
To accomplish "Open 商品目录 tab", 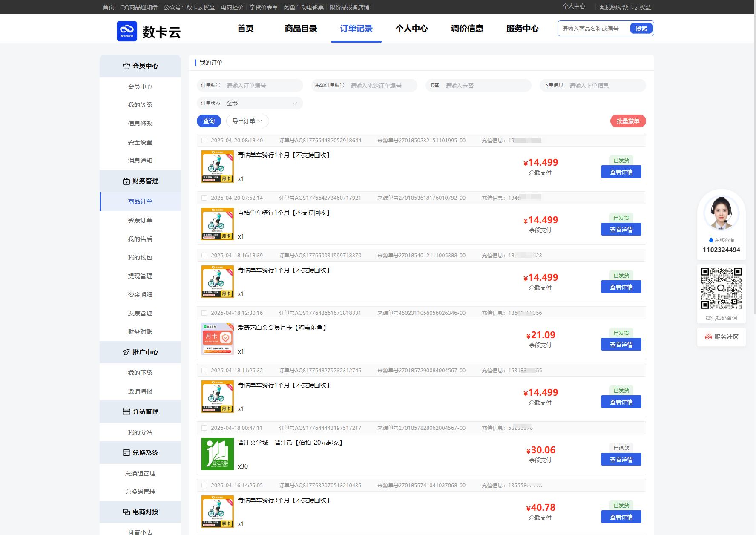I will pos(301,29).
